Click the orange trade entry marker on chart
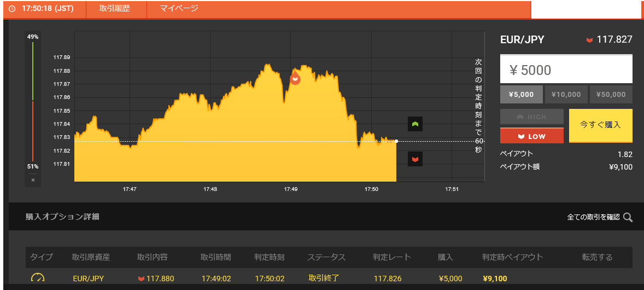The image size is (644, 290). [x=295, y=78]
